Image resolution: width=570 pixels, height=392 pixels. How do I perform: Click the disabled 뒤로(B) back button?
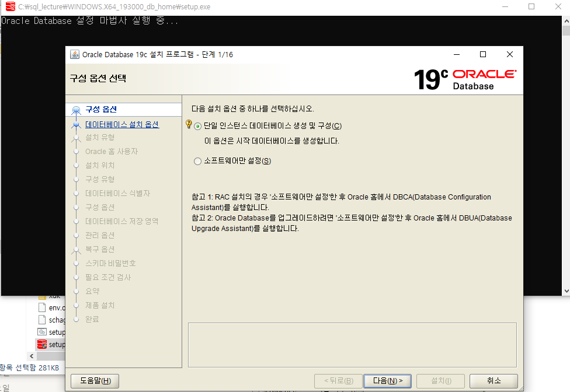tap(339, 381)
